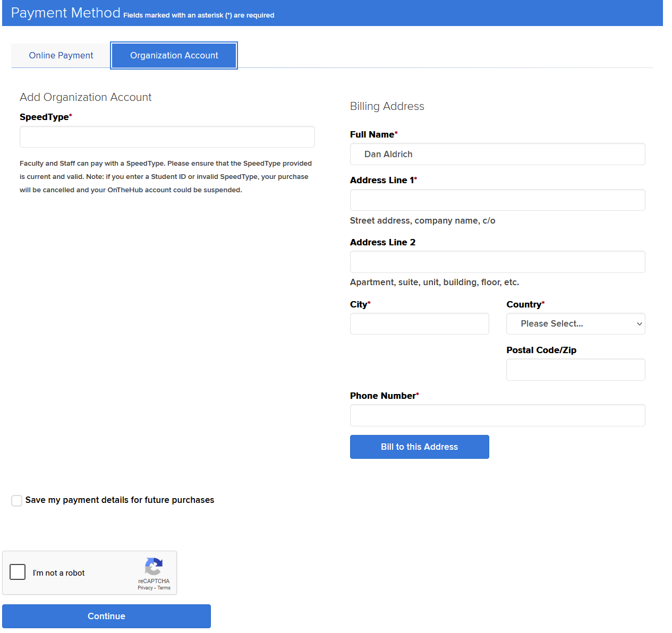Click the Postal Code/Zip field
This screenshot has height=633, width=672.
575,370
